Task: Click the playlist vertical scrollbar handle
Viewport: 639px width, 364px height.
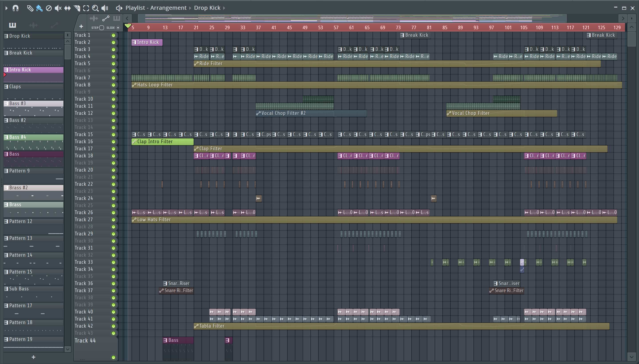Action: (x=631, y=39)
